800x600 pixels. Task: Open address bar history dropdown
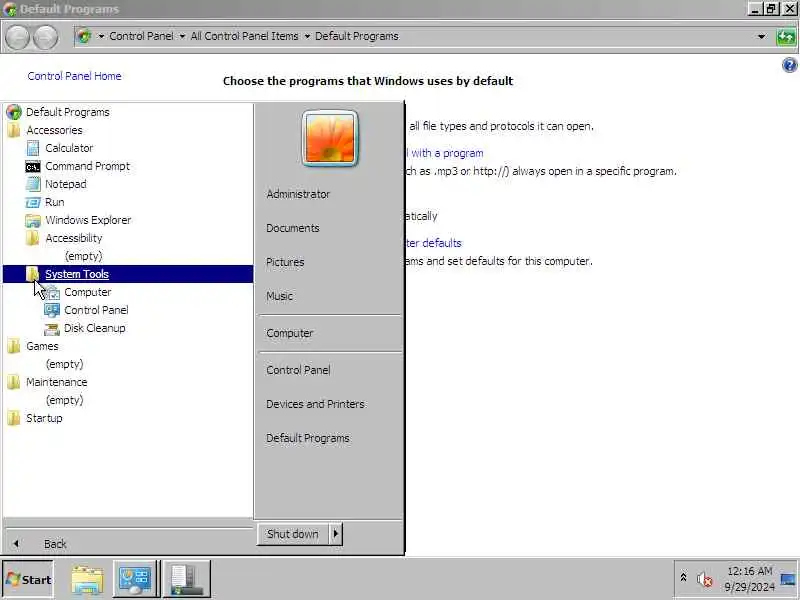761,37
